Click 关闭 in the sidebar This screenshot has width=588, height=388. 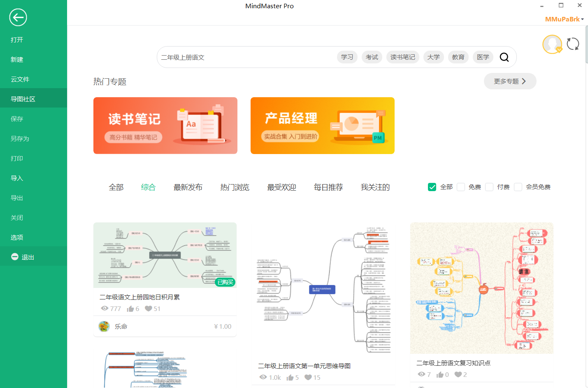pyautogui.click(x=33, y=217)
